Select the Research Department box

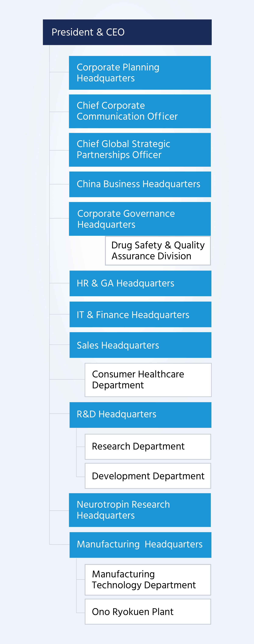[x=148, y=447]
